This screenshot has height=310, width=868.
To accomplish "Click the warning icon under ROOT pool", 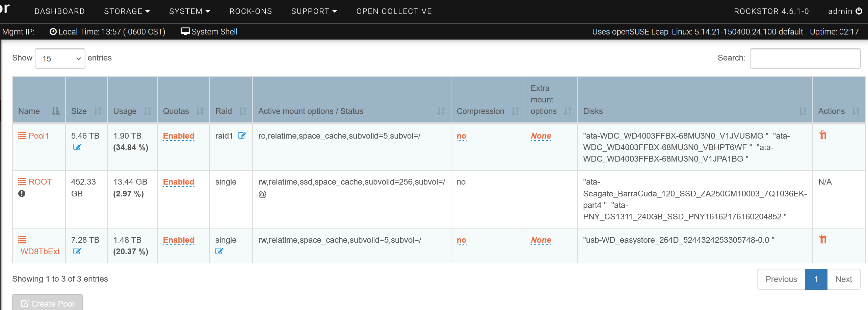I will [x=22, y=194].
